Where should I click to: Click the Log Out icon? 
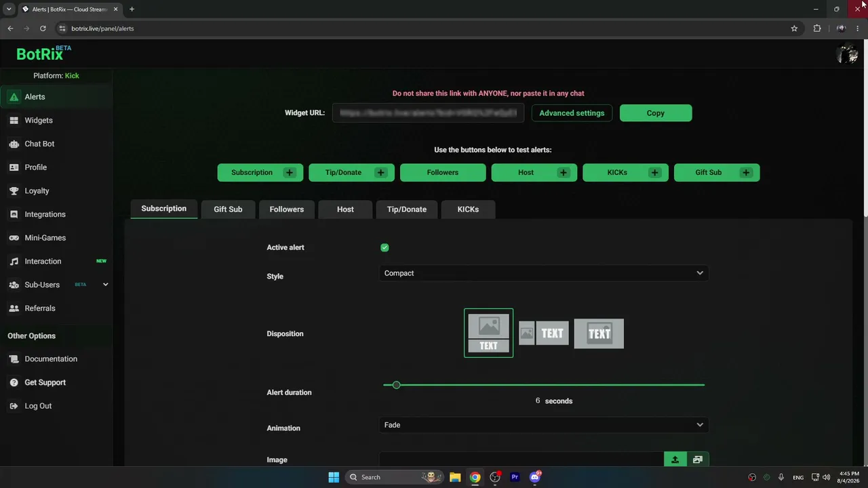[14, 406]
